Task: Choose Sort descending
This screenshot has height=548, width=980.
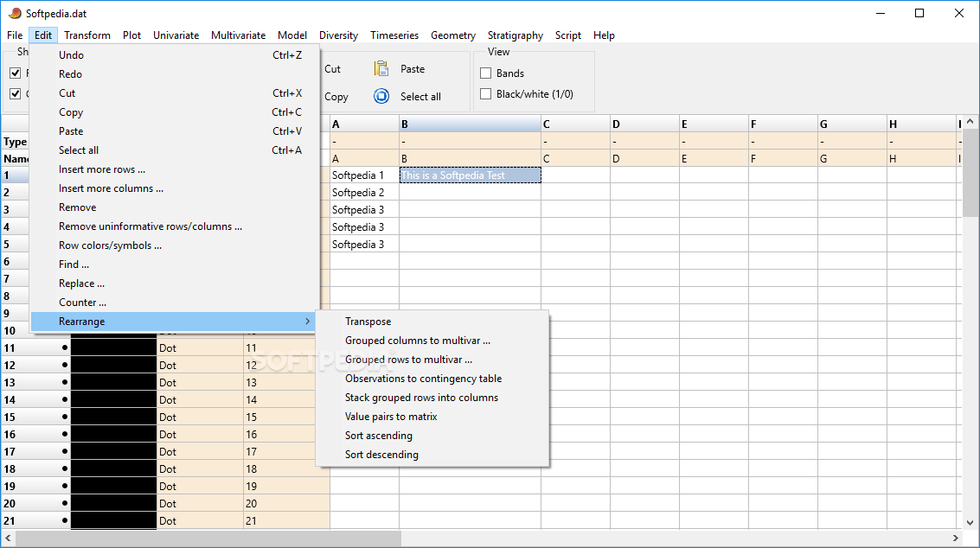Action: (432, 455)
